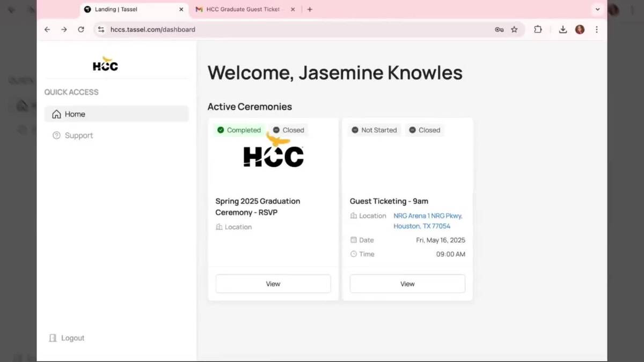Image resolution: width=644 pixels, height=362 pixels.
Task: Open Support from the sidebar
Action: pos(78,136)
